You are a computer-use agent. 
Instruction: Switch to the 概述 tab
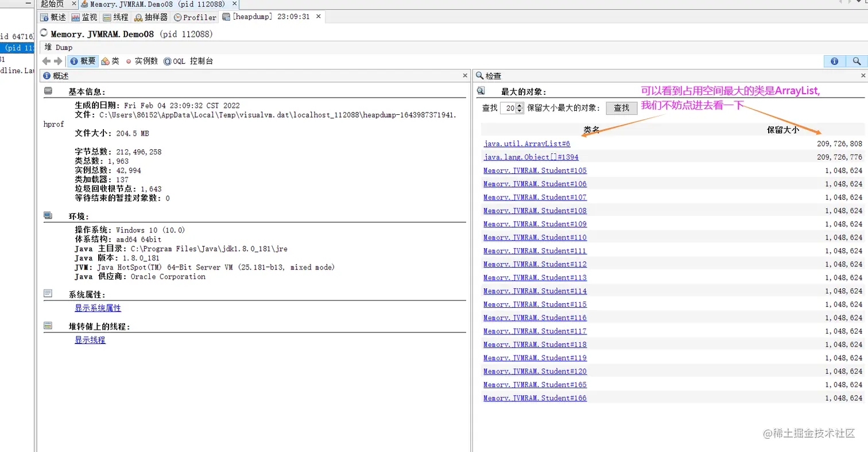click(x=53, y=17)
